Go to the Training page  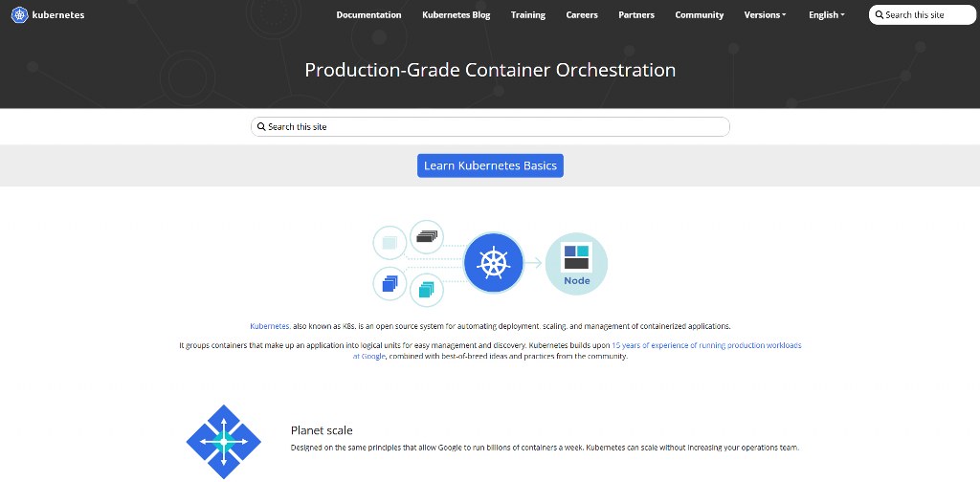pyautogui.click(x=528, y=15)
